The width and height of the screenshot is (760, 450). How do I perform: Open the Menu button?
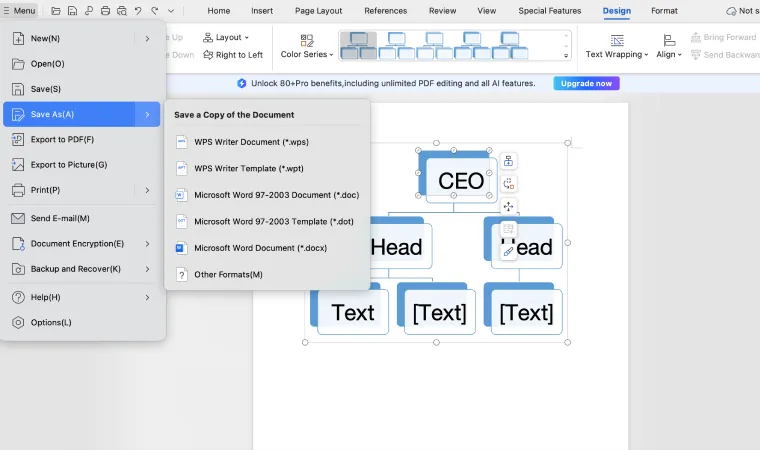(19, 11)
